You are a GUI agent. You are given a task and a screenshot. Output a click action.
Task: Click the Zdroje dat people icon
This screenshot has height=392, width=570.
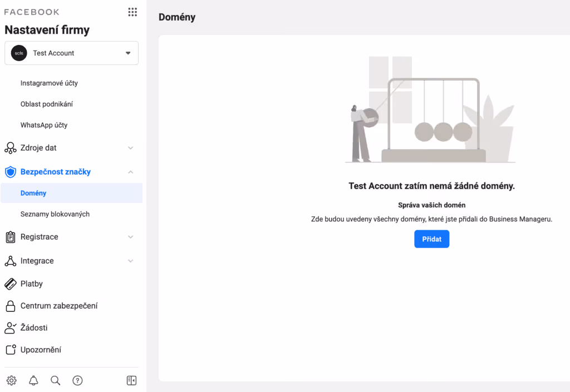pyautogui.click(x=10, y=147)
